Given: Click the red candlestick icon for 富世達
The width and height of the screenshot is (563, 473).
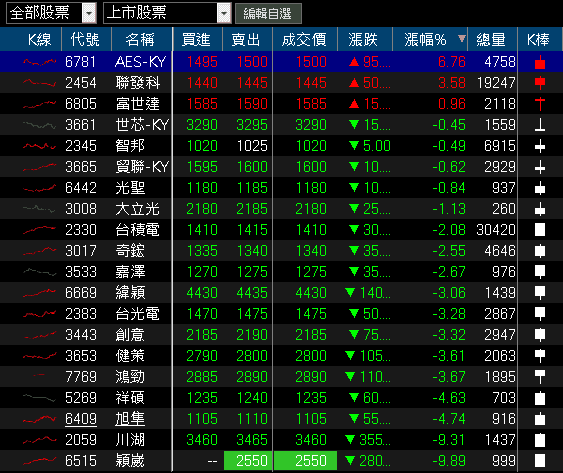Looking at the screenshot, I should (540, 104).
